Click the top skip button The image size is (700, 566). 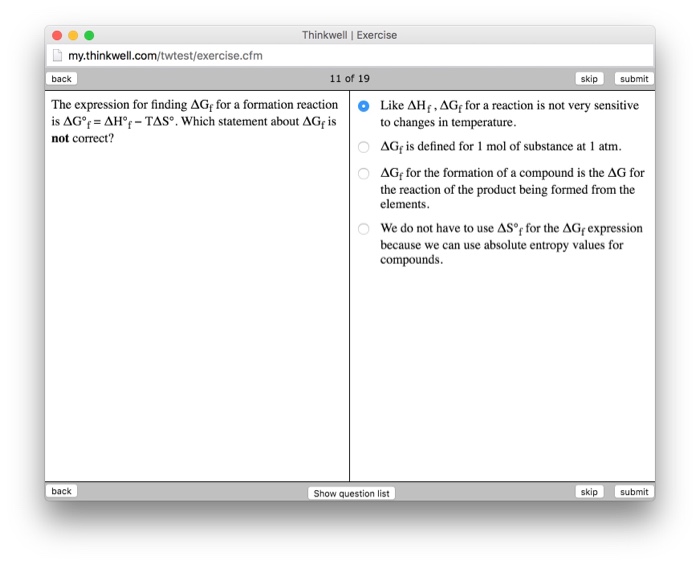589,79
